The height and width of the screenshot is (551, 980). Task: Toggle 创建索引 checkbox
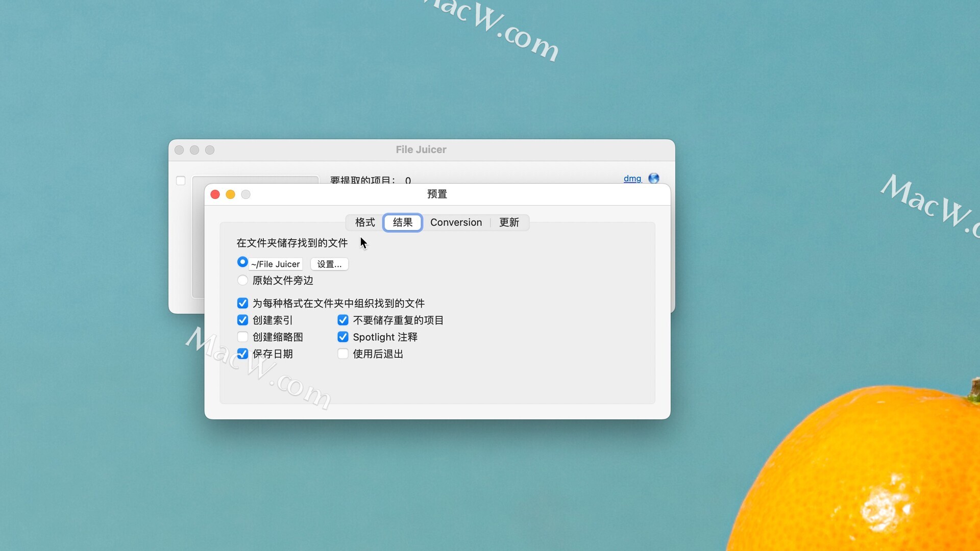(242, 320)
